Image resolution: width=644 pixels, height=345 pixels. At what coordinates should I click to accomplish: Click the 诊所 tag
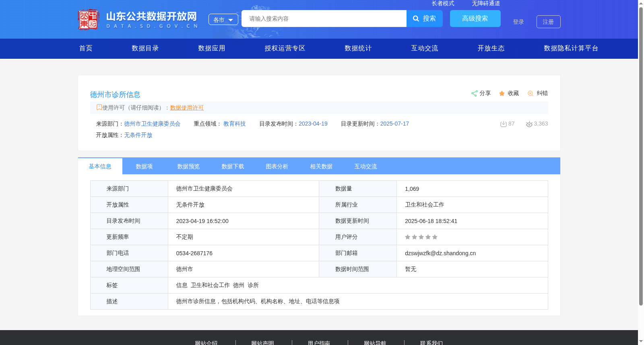click(253, 285)
